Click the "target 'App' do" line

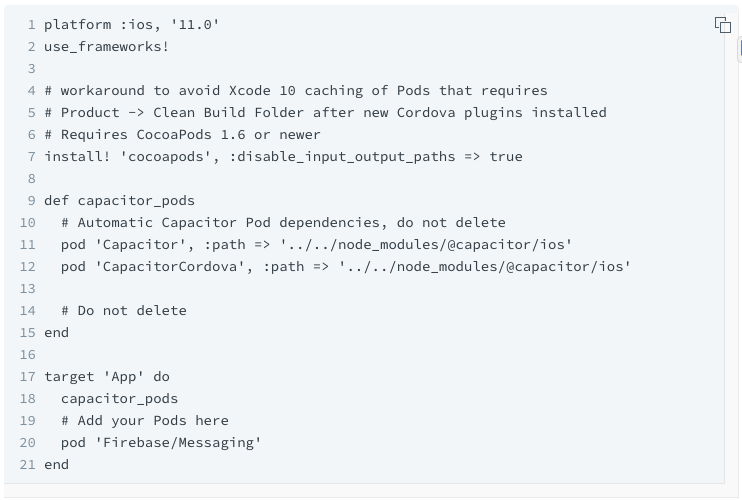[x=106, y=376]
